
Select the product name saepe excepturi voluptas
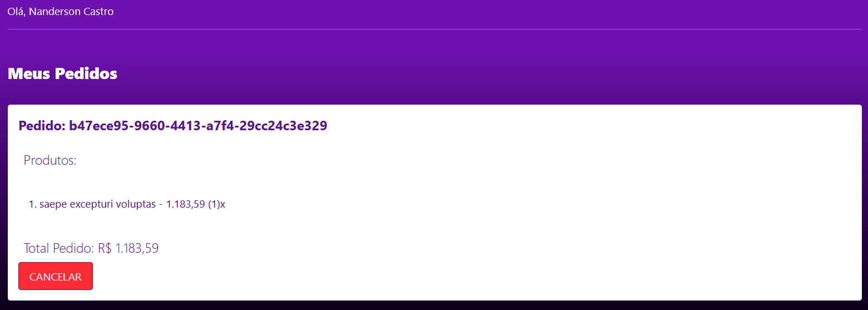[x=98, y=204]
